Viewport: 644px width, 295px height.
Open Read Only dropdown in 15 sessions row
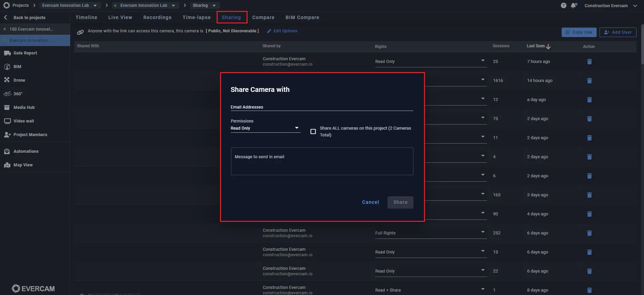pos(431,252)
